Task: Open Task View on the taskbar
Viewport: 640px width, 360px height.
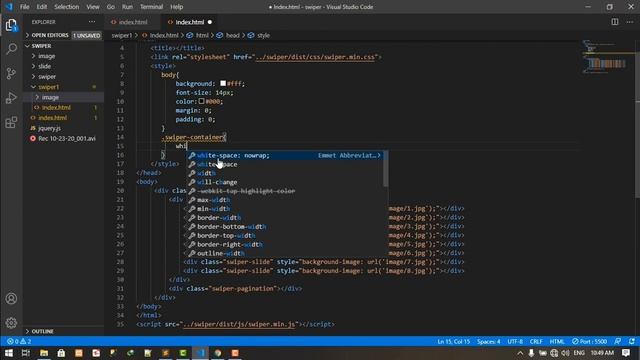Action: click(x=26, y=353)
